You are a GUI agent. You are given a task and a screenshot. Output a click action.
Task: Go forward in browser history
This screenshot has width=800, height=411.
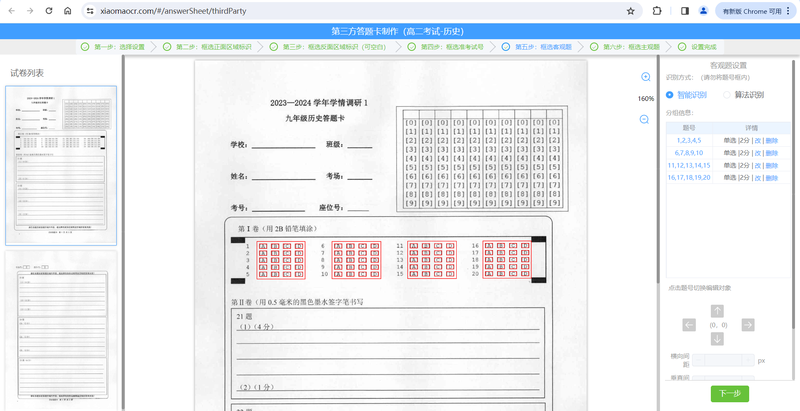coord(30,11)
